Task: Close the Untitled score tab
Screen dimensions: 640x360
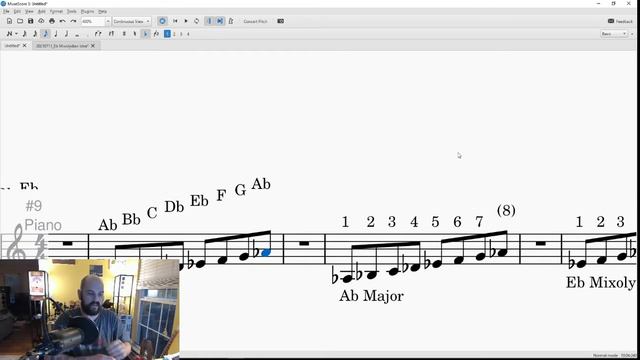Action: tap(24, 46)
